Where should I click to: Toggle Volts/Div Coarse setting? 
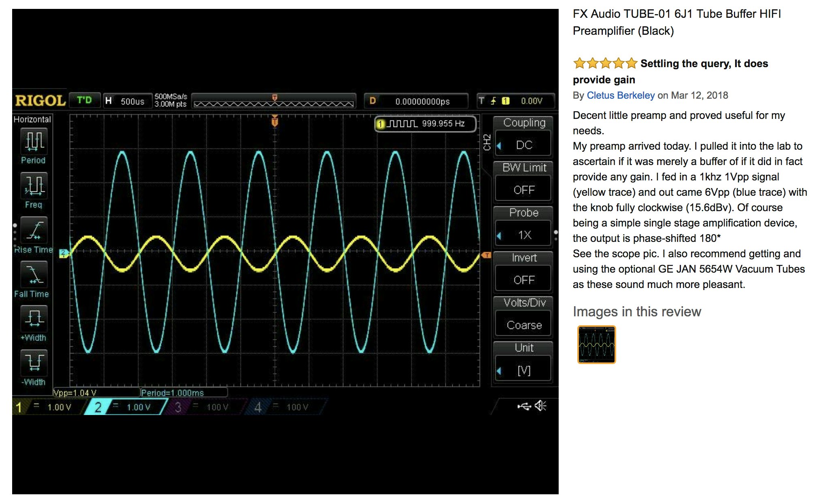[523, 325]
